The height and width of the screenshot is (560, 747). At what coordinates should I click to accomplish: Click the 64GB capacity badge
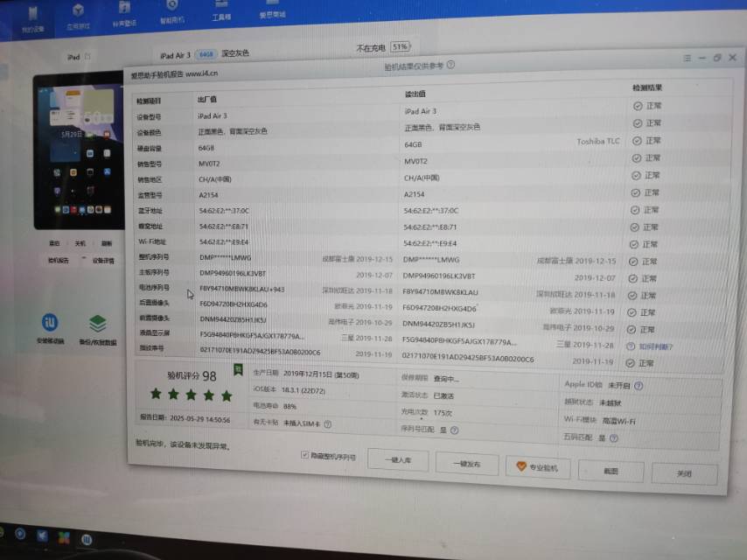pos(206,54)
